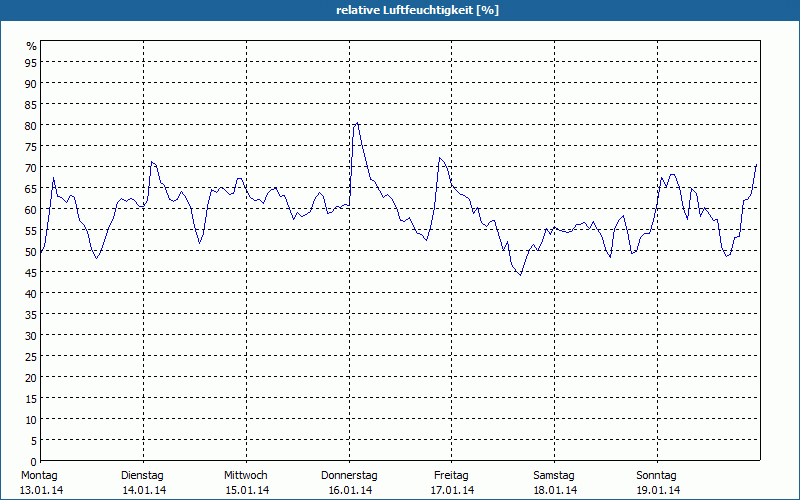Select the Montag day label

(x=39, y=475)
